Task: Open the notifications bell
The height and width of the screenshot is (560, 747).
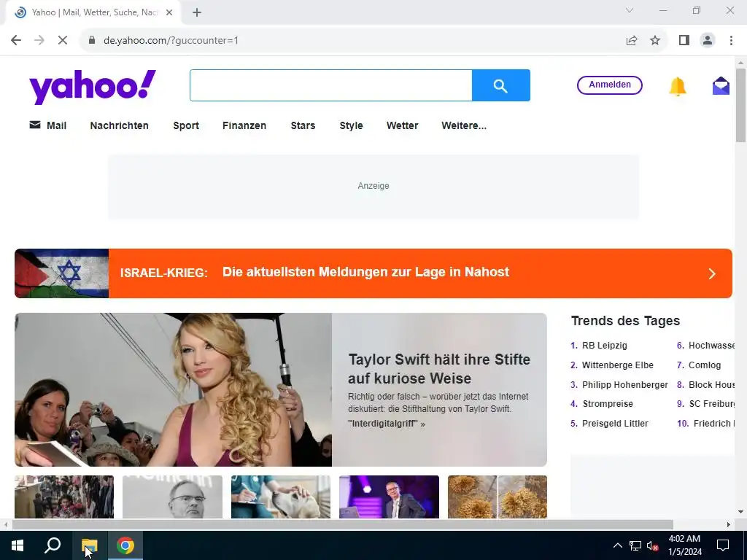Action: click(x=678, y=86)
